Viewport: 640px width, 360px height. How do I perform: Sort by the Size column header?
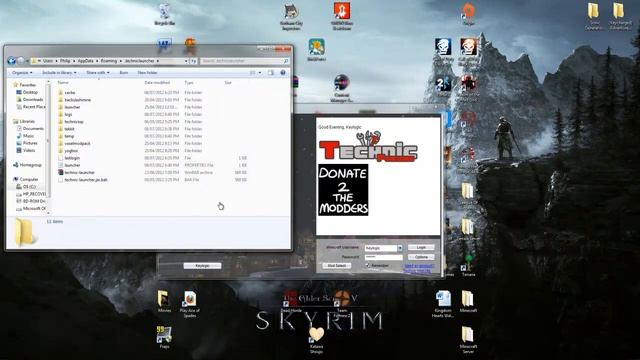(228, 82)
